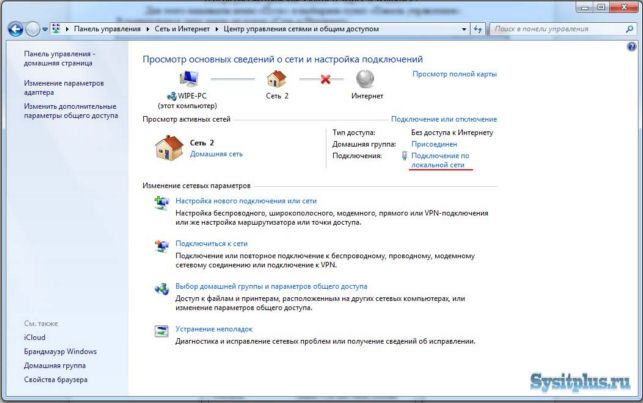
Task: Click the icon for 'Настройка нового подключения или сети'
Action: tap(161, 203)
